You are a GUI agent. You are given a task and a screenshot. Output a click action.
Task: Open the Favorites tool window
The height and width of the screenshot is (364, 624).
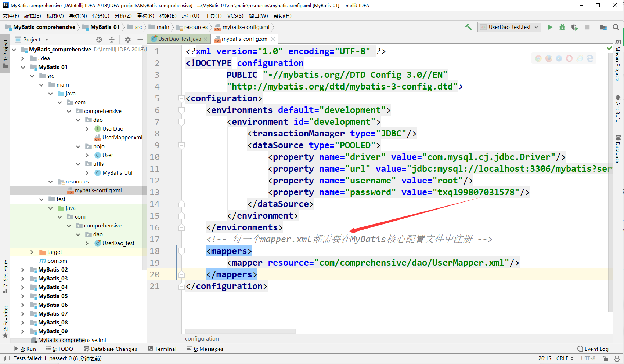[x=6, y=322]
